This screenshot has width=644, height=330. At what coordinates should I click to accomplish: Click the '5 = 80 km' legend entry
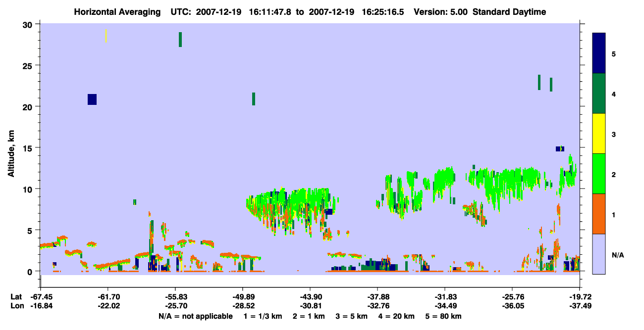[x=443, y=316]
